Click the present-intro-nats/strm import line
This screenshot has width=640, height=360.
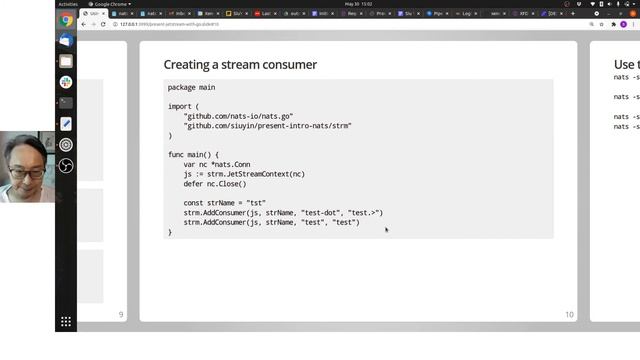click(267, 126)
